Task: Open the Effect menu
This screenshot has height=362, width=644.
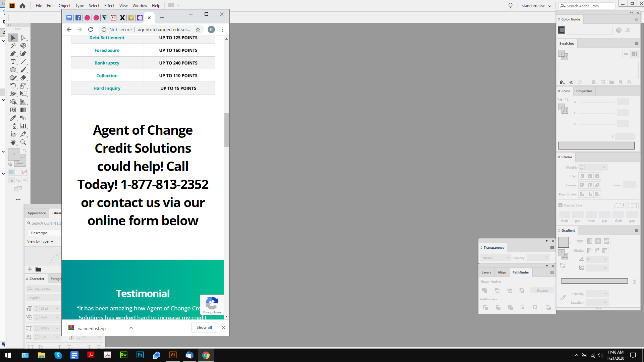Action: tap(109, 6)
